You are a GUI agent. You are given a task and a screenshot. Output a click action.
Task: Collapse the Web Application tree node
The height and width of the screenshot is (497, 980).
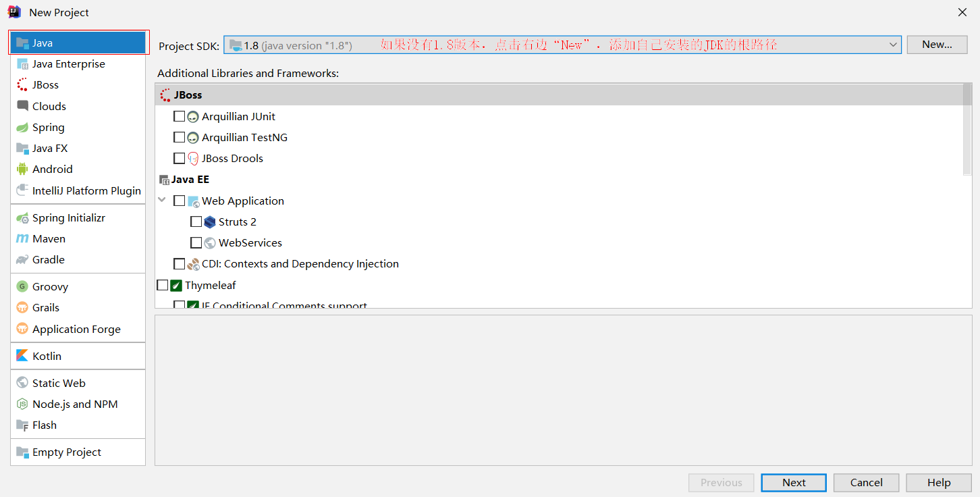162,201
